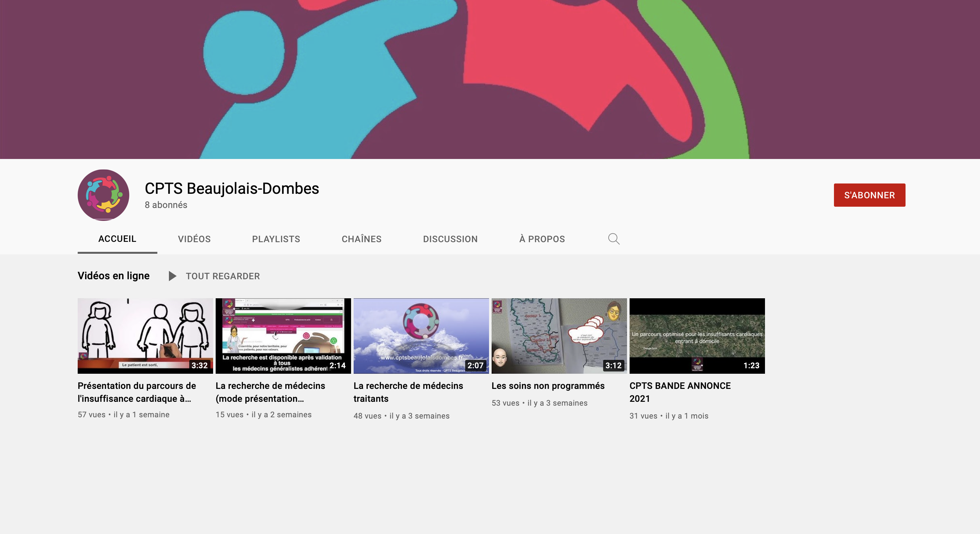980x534 pixels.
Task: Open the soins non programmés video thumbnail
Action: (559, 336)
